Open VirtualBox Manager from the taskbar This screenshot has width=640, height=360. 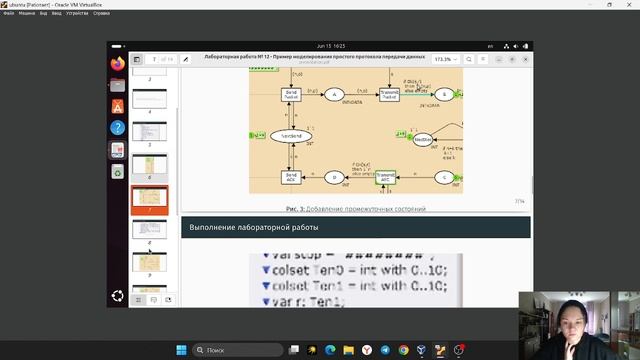tap(422, 350)
